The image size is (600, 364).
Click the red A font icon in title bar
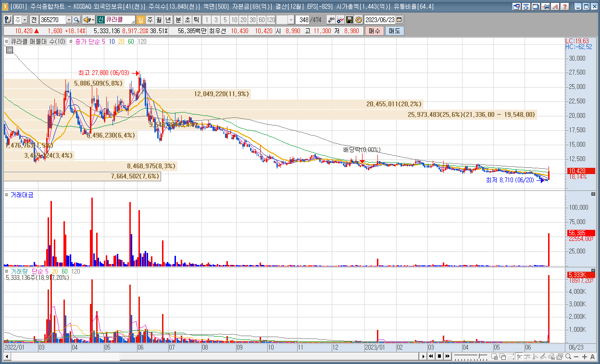coord(555,7)
